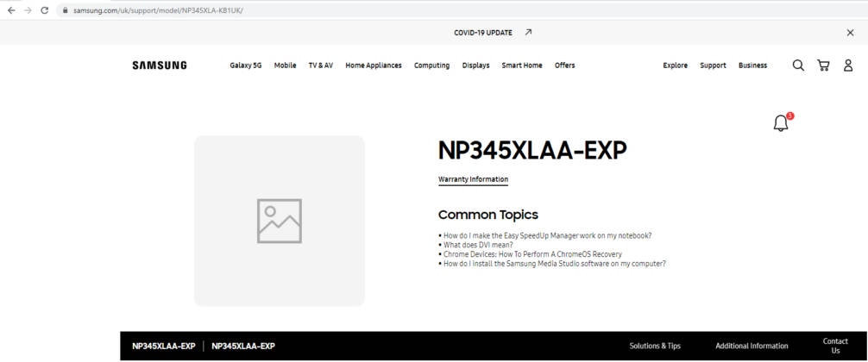This screenshot has height=362, width=868.
Task: Switch to Solutions & Tips tab
Action: pos(655,346)
